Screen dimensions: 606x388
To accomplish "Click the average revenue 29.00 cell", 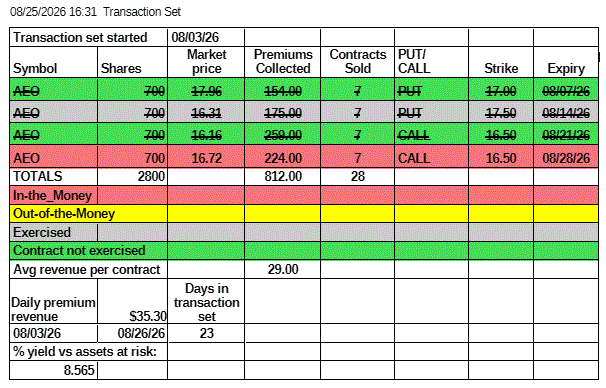I will pos(283,269).
